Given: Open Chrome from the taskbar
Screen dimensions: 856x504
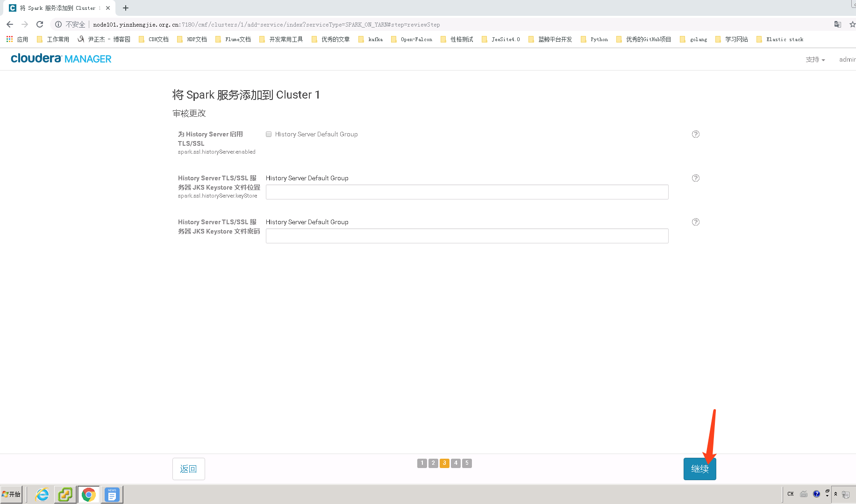Looking at the screenshot, I should tap(89, 494).
